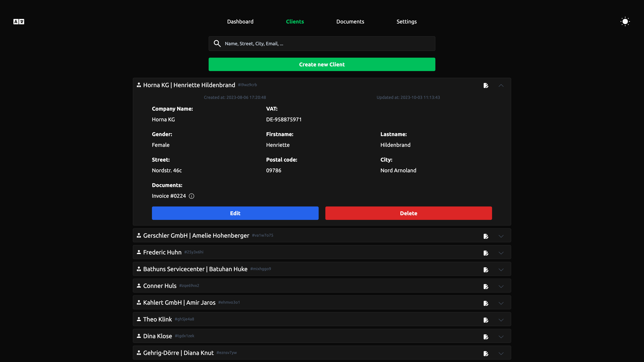Click the company icon beside Kahlert GmbH
The width and height of the screenshot is (644, 362).
[x=139, y=302]
